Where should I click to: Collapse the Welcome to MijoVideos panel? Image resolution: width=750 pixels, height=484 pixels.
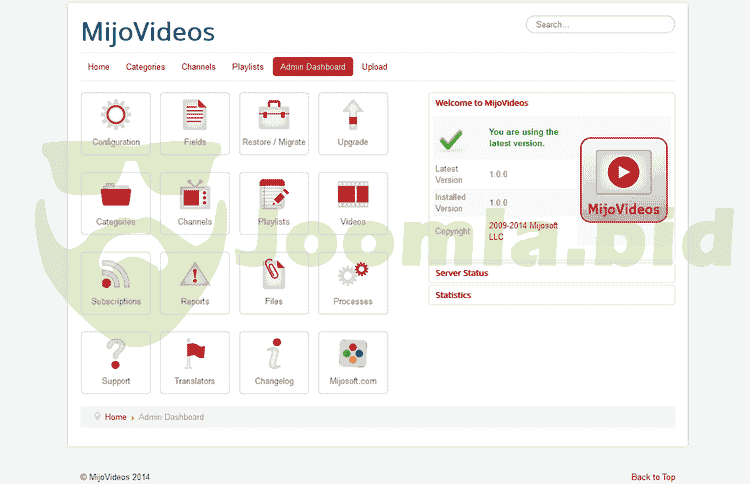coord(482,103)
